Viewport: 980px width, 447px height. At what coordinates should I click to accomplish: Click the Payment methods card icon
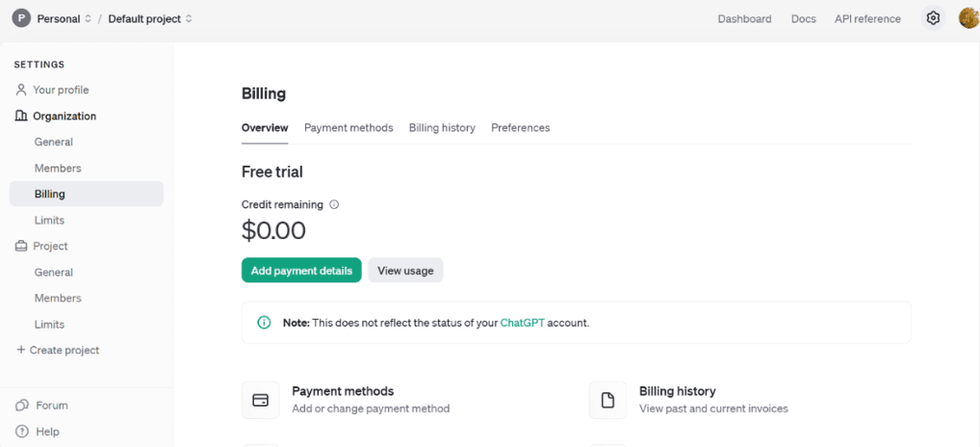(x=261, y=400)
